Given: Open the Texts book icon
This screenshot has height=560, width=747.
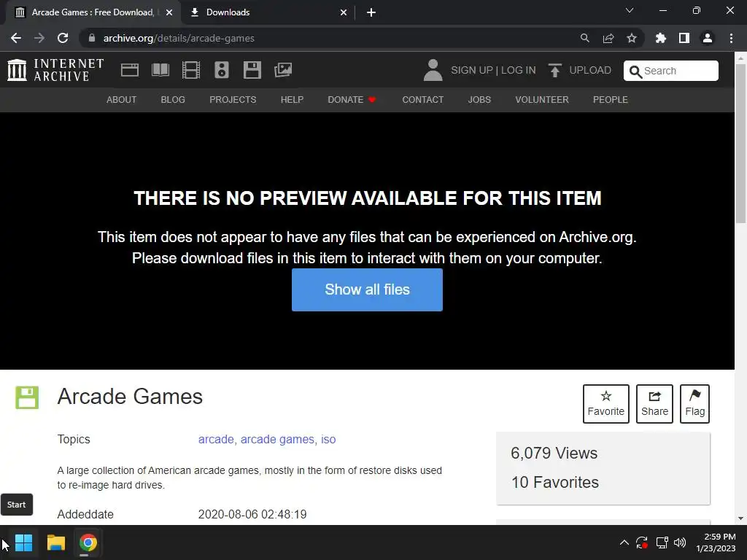Looking at the screenshot, I should click(160, 70).
